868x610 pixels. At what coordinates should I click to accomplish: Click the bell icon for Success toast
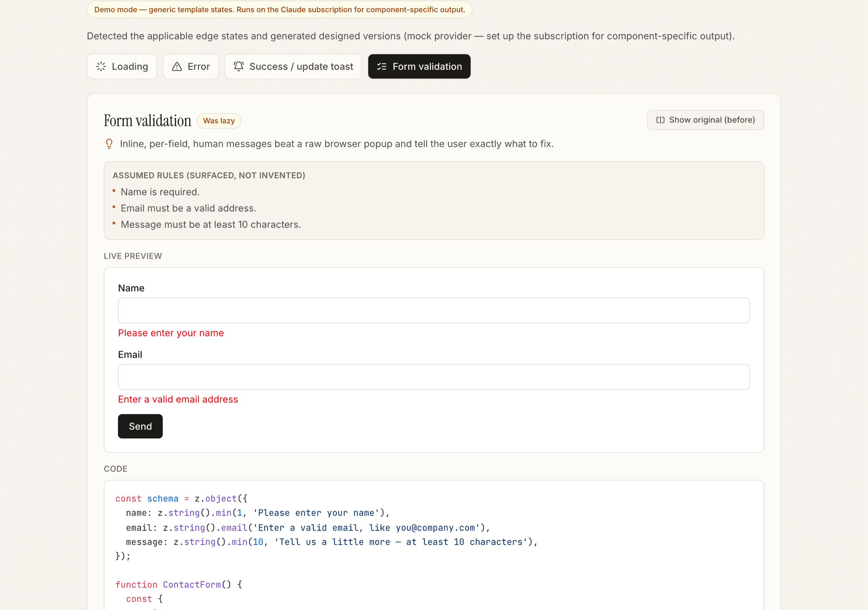click(239, 66)
